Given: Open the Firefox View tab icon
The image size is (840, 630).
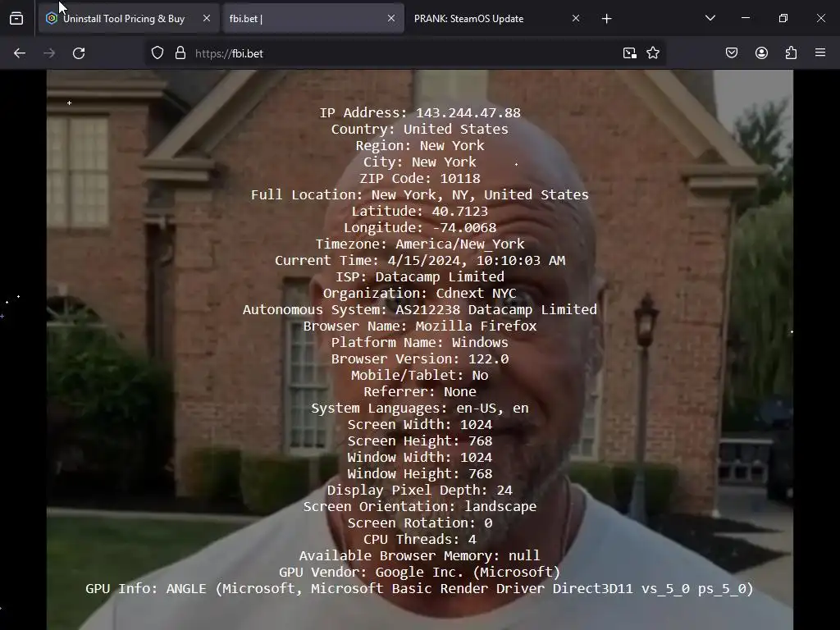Looking at the screenshot, I should coord(16,19).
